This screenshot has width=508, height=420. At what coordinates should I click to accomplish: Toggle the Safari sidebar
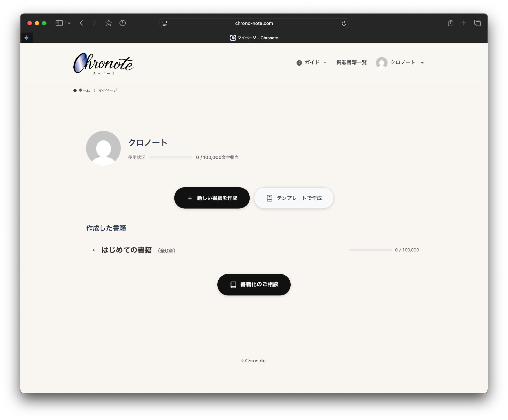pyautogui.click(x=59, y=23)
